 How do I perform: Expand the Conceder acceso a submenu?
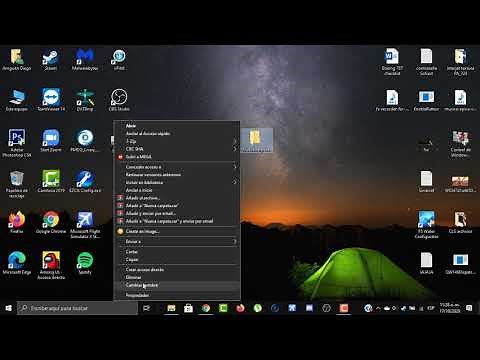(x=177, y=167)
